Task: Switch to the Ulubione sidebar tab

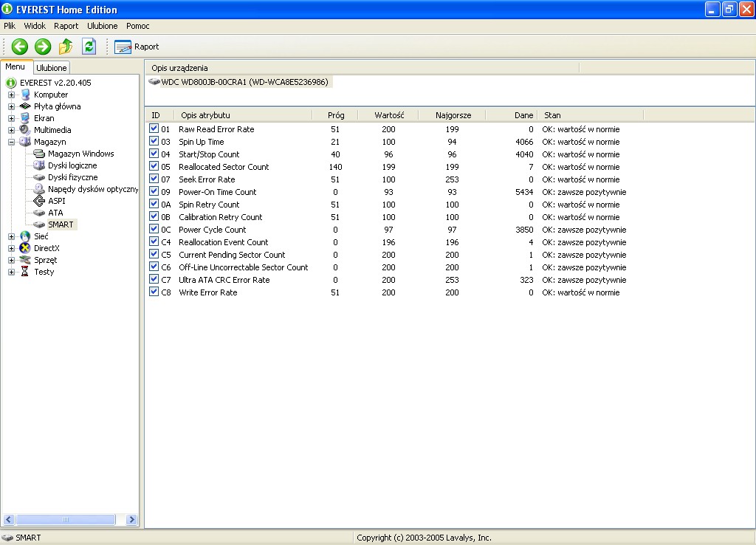Action: (x=52, y=68)
